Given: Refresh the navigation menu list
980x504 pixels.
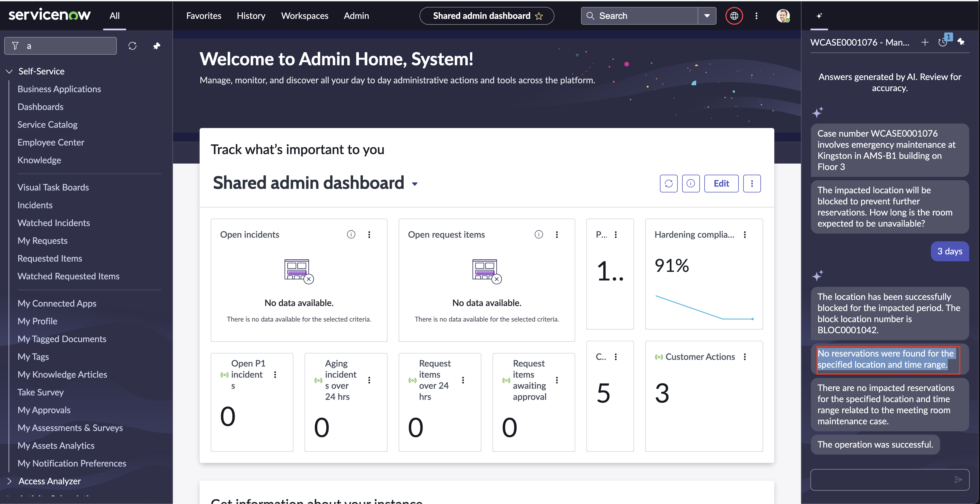Looking at the screenshot, I should [x=132, y=46].
